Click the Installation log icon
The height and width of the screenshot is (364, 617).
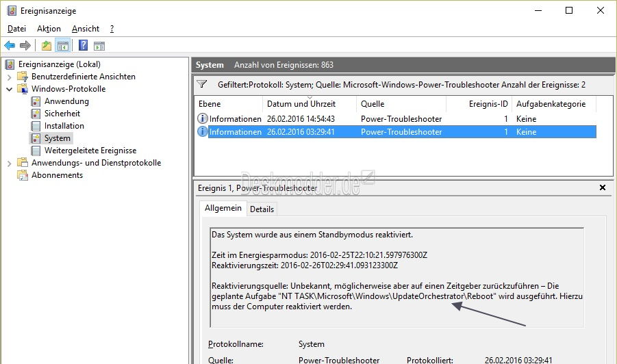[x=36, y=126]
